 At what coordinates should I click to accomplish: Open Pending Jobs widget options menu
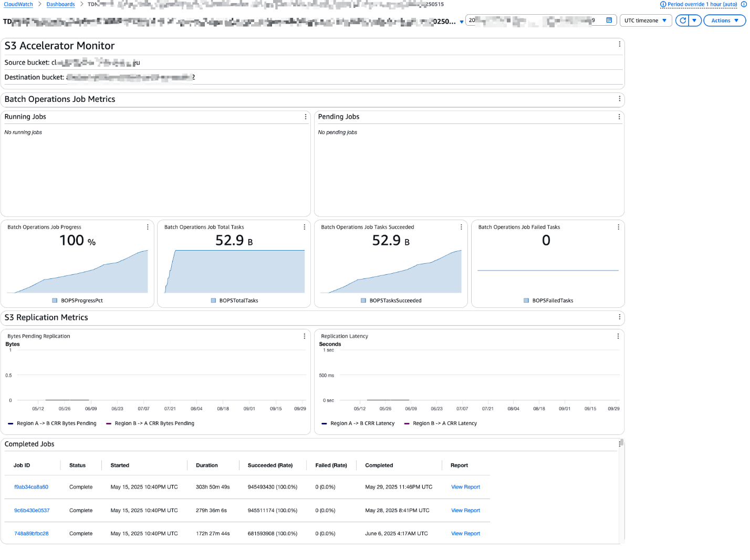coord(619,117)
